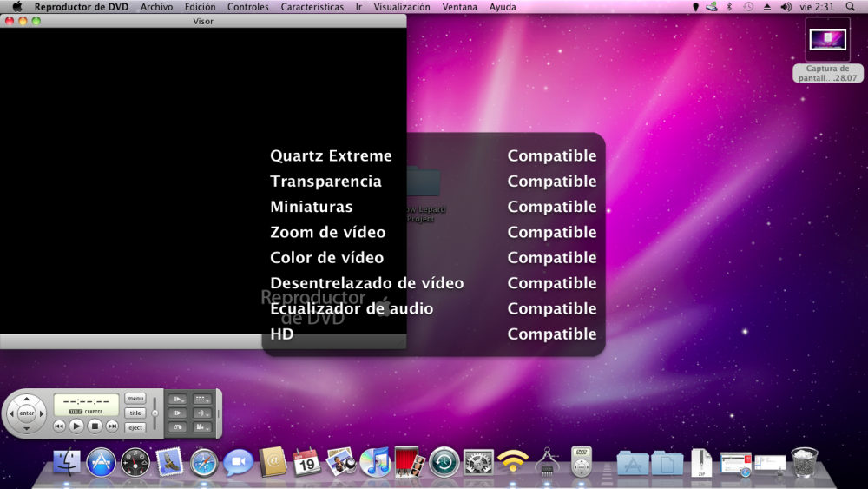Screen dimensions: 868x489
Task: Click the enter button on controller pad
Action: coord(27,413)
